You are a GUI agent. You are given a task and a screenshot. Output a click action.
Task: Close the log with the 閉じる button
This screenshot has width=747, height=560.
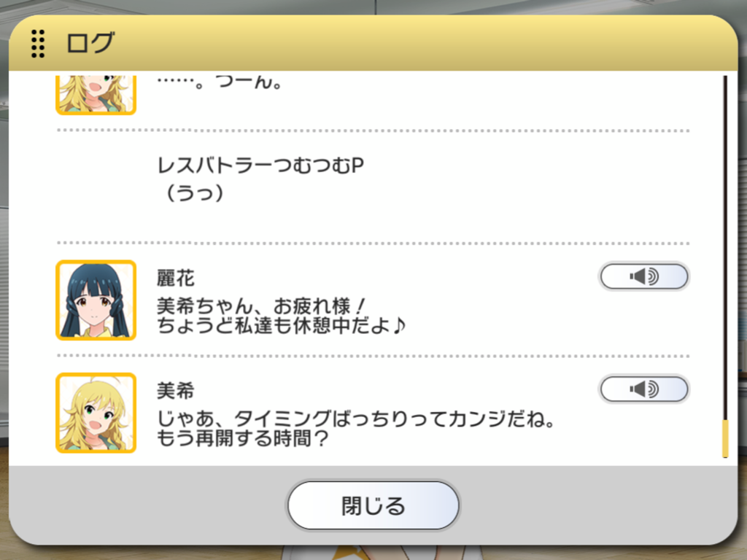click(x=373, y=505)
